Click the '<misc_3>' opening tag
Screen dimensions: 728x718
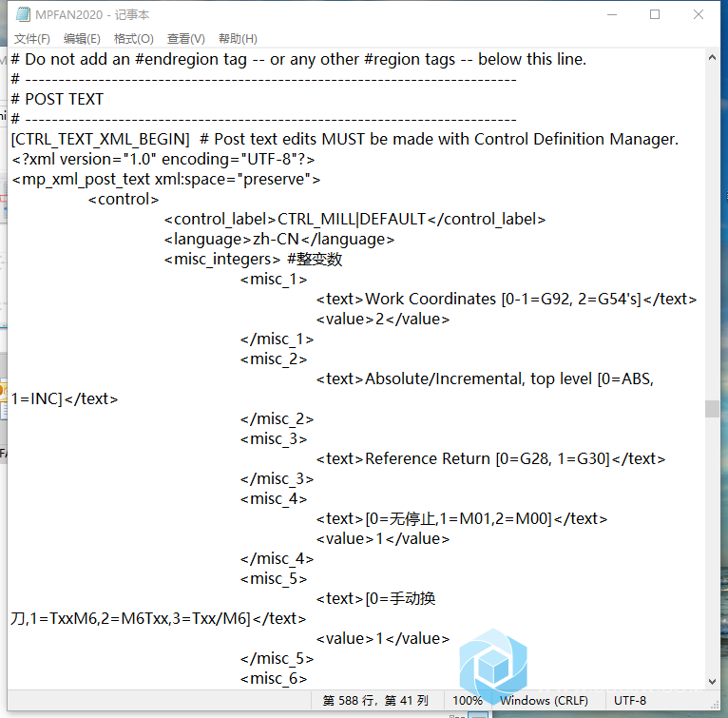pos(274,438)
